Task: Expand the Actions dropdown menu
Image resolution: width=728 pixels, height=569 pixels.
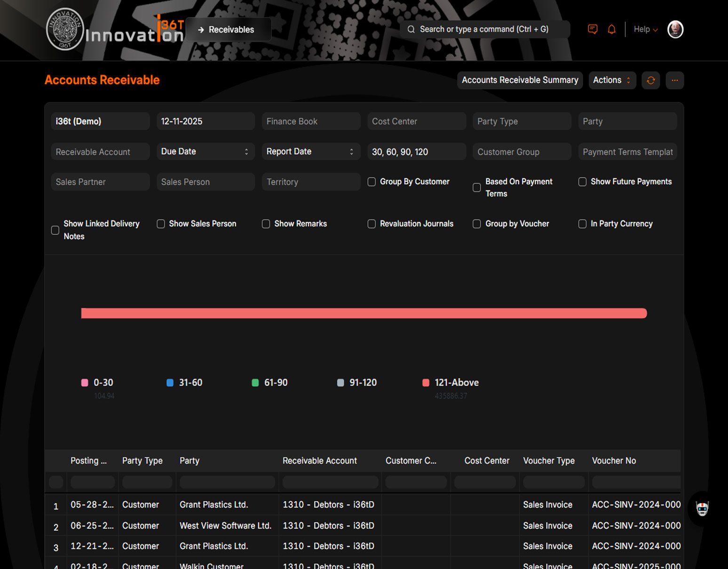Action: [x=612, y=80]
